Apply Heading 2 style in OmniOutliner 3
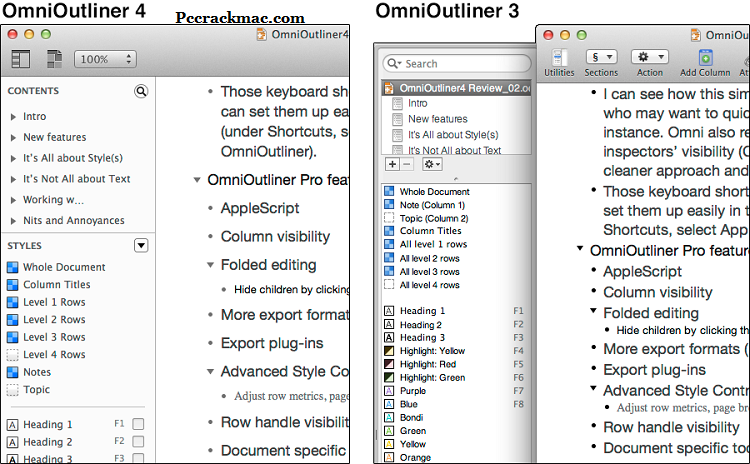Viewport: 750px width, 464px height. tap(421, 325)
